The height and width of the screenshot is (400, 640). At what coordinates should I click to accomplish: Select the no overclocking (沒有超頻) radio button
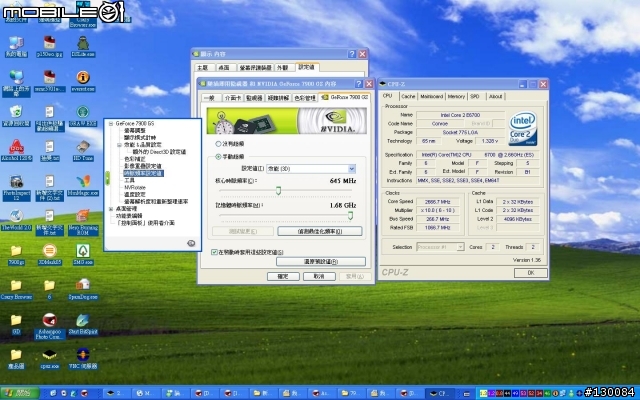pyautogui.click(x=218, y=144)
